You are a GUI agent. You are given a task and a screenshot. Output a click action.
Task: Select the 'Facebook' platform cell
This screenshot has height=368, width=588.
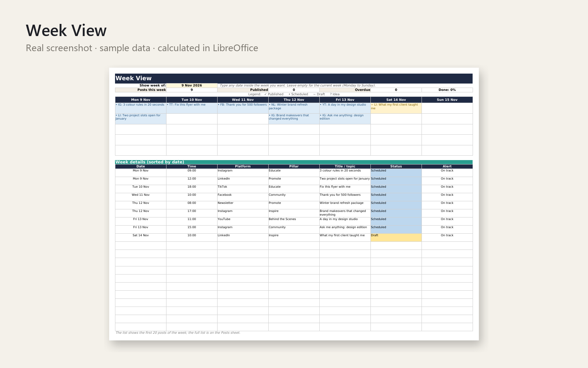pos(243,197)
